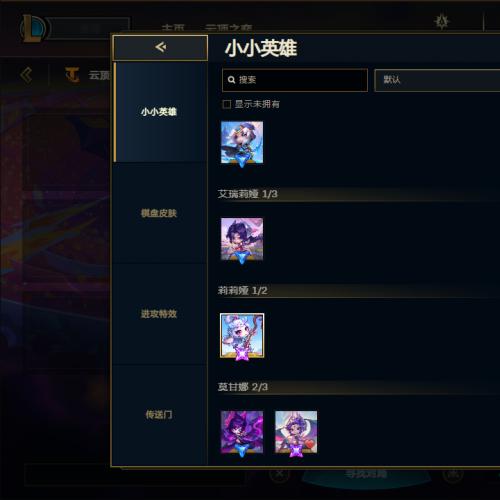Switch to the 传送门 sidebar tab

coord(159,415)
